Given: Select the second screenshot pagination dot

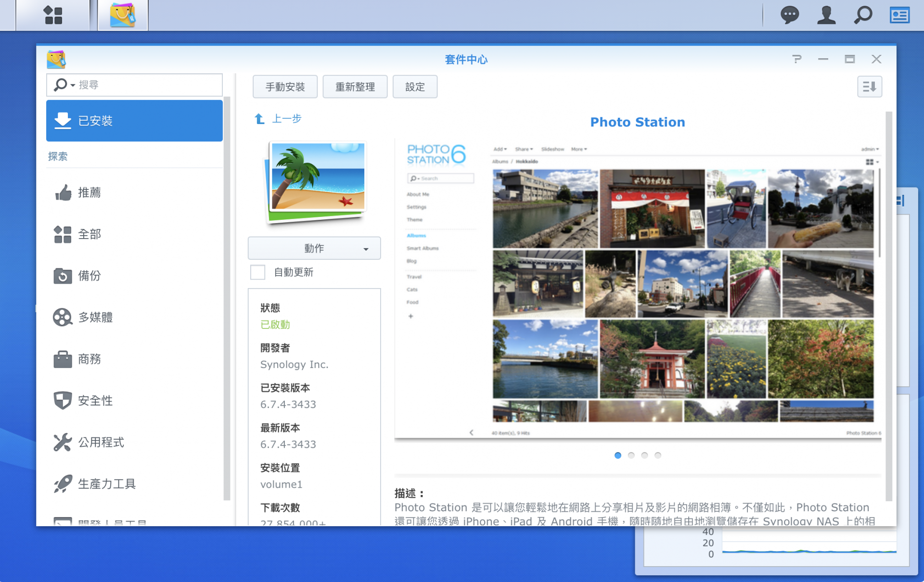Looking at the screenshot, I should (x=631, y=455).
